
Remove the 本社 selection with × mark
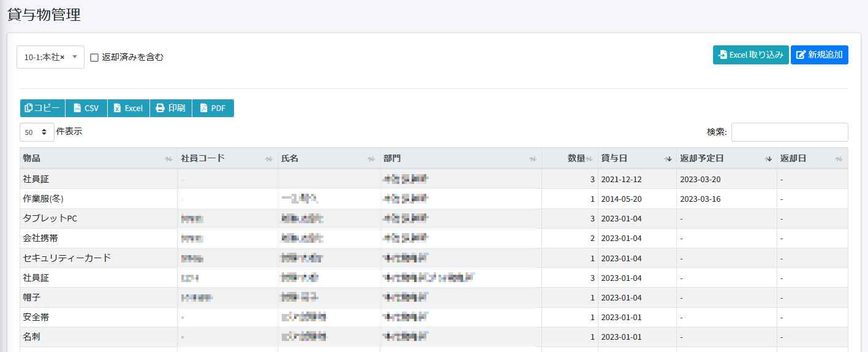pyautogui.click(x=62, y=57)
